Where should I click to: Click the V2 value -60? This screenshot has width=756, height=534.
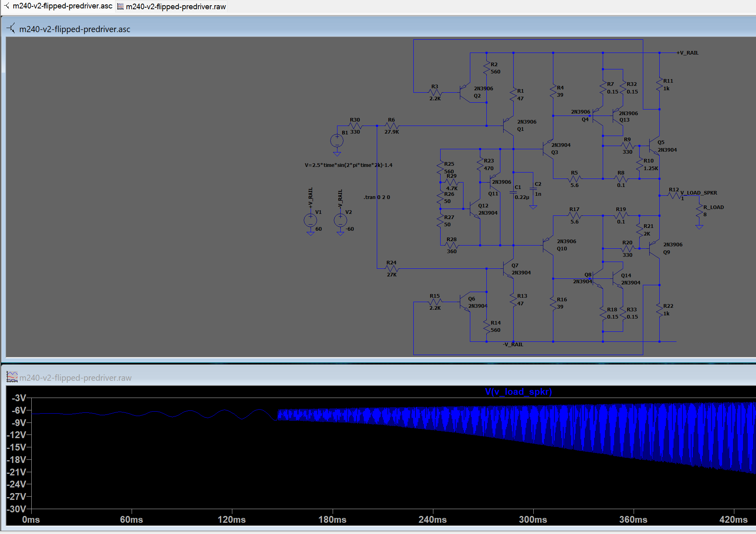[x=350, y=229]
